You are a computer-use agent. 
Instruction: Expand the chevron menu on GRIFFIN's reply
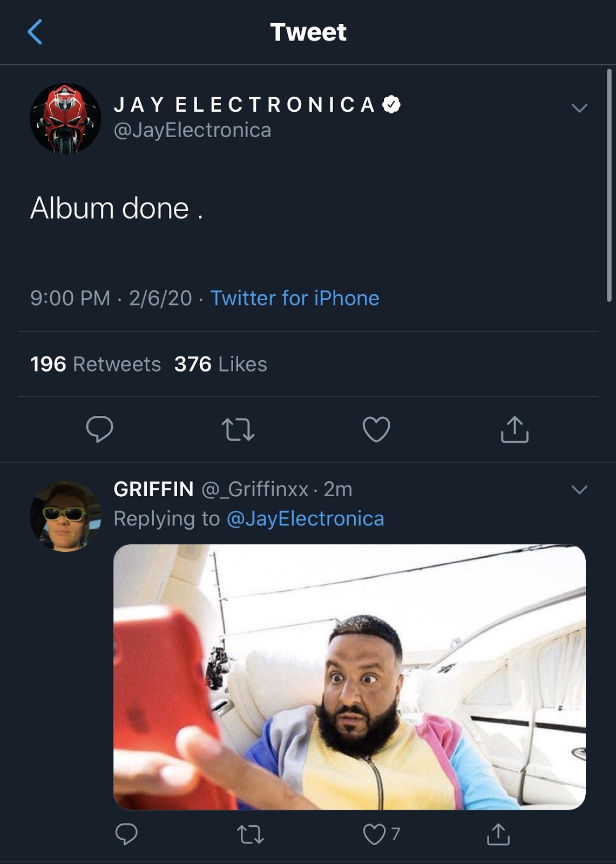coord(579,490)
